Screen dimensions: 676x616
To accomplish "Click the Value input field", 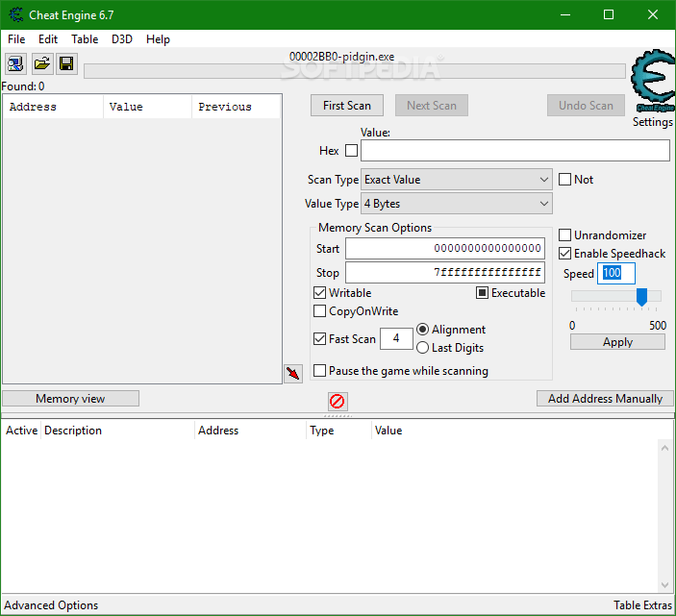I will click(x=515, y=150).
